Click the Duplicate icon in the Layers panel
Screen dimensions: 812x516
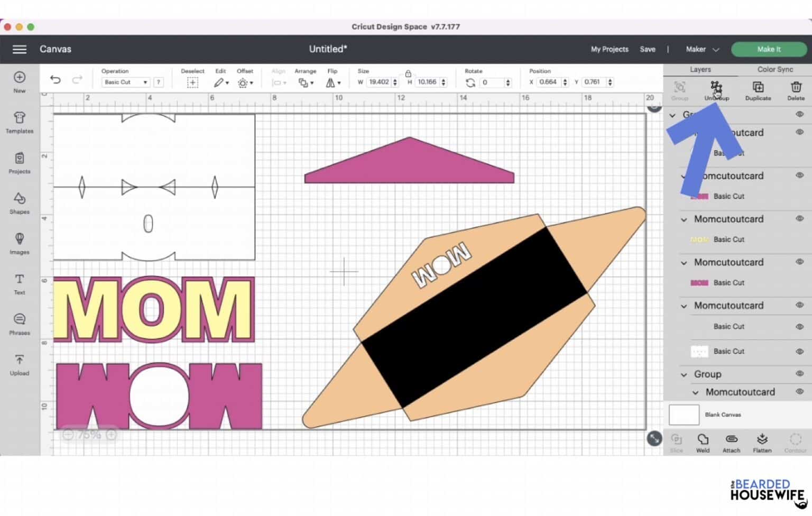click(x=758, y=88)
